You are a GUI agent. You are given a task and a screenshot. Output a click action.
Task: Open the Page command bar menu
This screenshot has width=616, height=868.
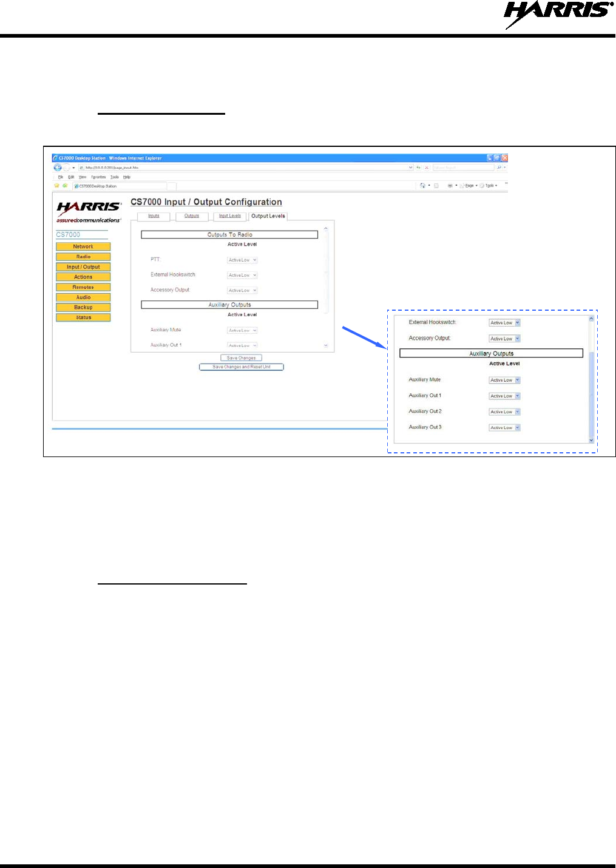[469, 186]
